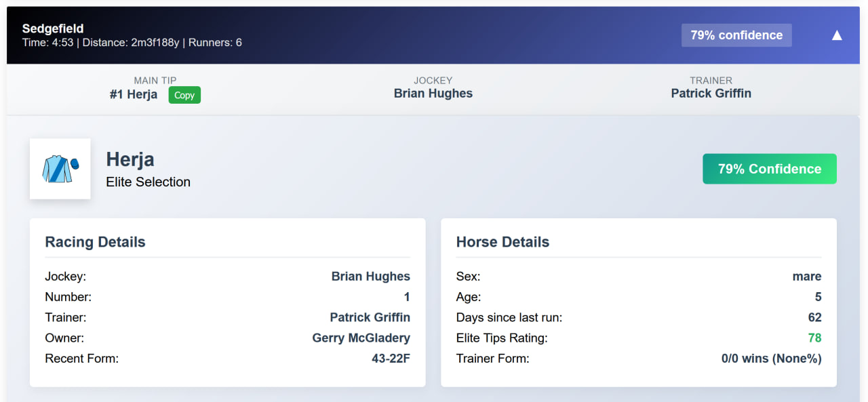Click Brian Hughes in Racing Details

[x=371, y=277]
